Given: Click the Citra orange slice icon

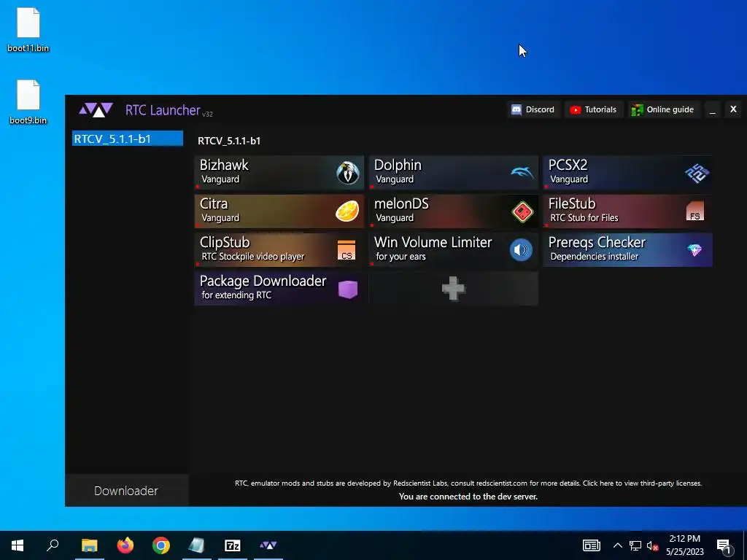Looking at the screenshot, I should coord(347,211).
